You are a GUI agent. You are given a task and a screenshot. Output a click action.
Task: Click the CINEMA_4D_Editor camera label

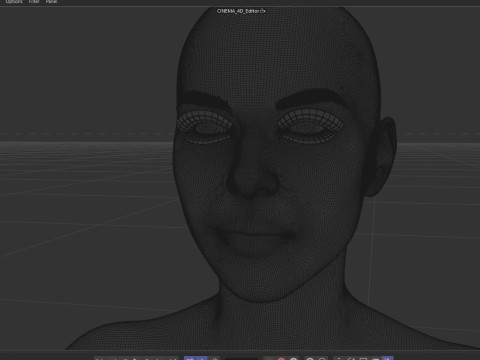click(238, 11)
